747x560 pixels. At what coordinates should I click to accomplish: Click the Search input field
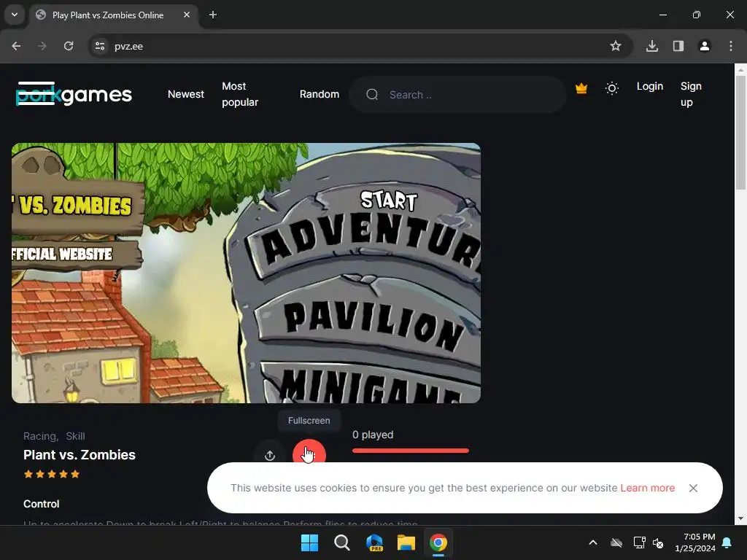(x=457, y=95)
